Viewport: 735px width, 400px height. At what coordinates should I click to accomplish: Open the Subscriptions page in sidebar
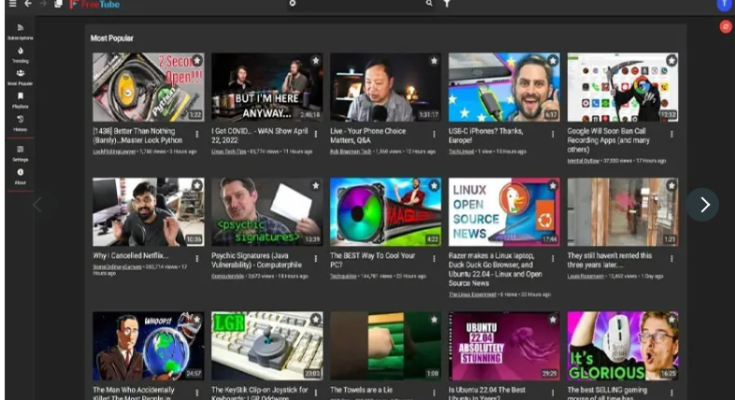tap(19, 30)
